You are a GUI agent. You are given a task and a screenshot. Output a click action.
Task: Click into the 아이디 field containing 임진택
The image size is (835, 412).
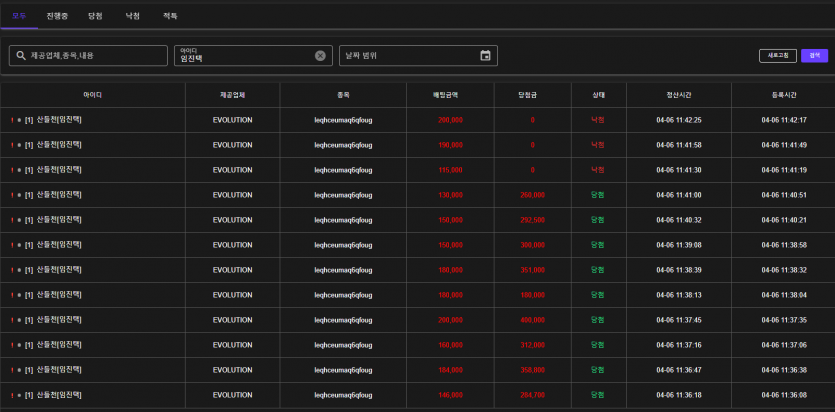(x=253, y=55)
